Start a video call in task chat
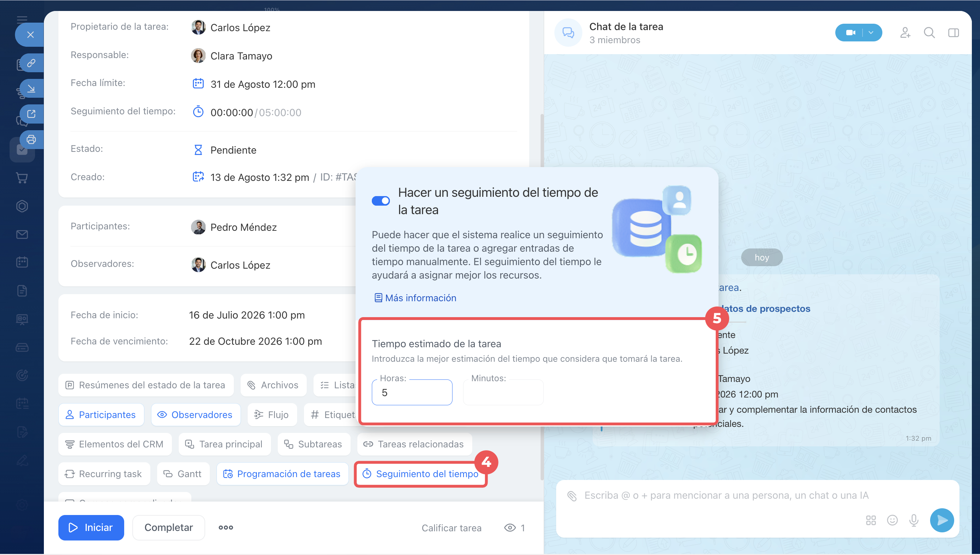 [850, 33]
